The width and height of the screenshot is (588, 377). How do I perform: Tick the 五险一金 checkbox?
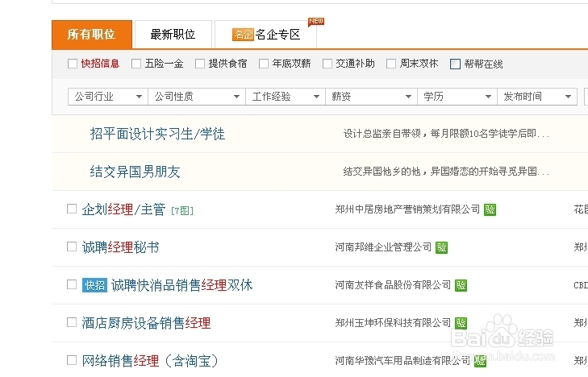pos(136,64)
